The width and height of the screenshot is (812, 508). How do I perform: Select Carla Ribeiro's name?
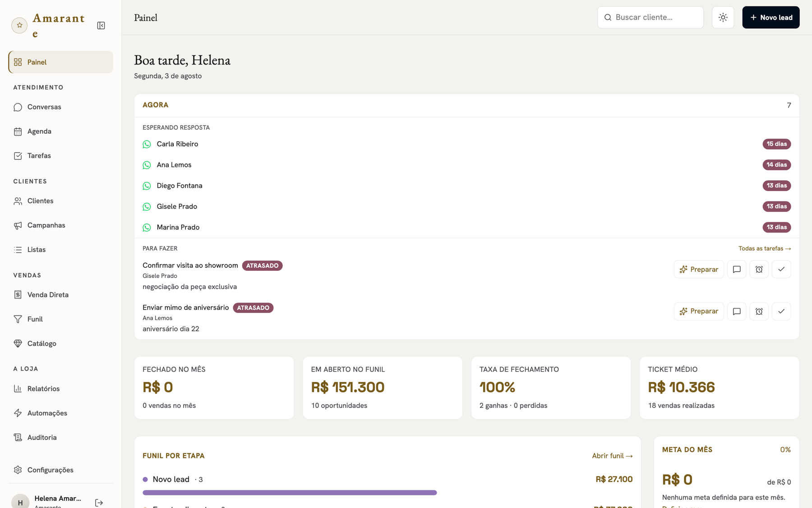[x=177, y=144]
